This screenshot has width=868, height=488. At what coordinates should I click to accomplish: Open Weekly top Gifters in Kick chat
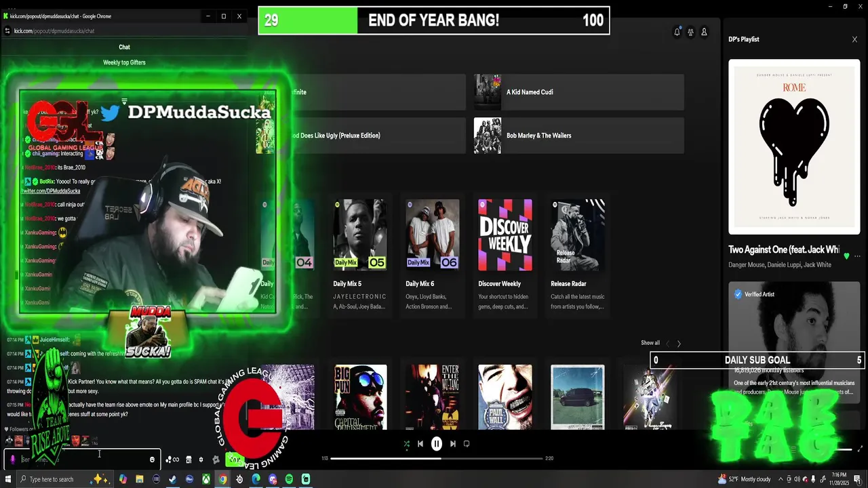[124, 62]
